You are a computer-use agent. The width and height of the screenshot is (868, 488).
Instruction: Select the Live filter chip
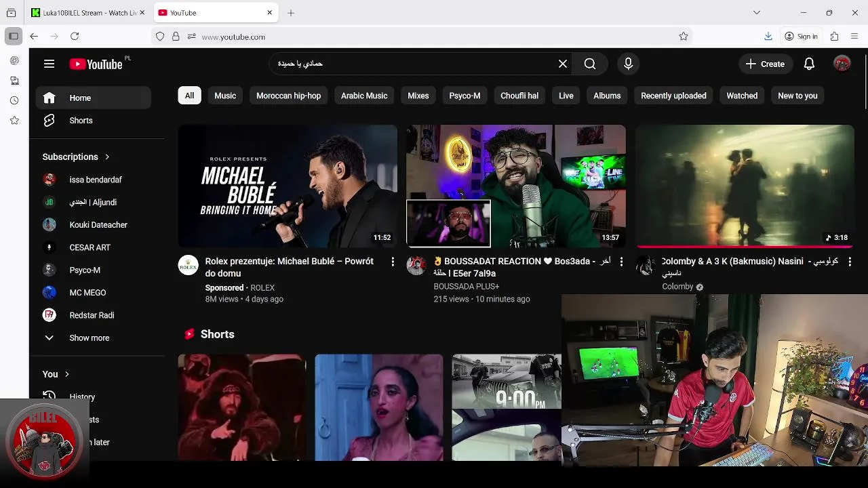click(566, 96)
